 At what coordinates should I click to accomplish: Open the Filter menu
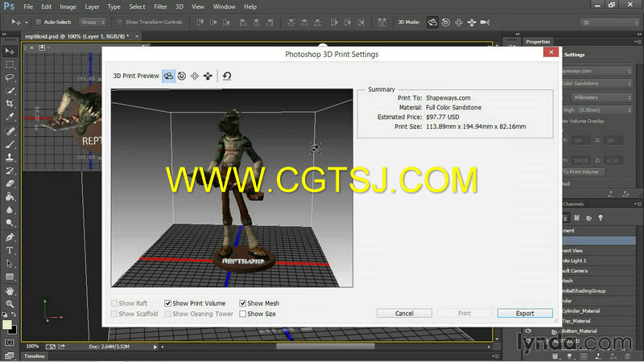tap(160, 6)
